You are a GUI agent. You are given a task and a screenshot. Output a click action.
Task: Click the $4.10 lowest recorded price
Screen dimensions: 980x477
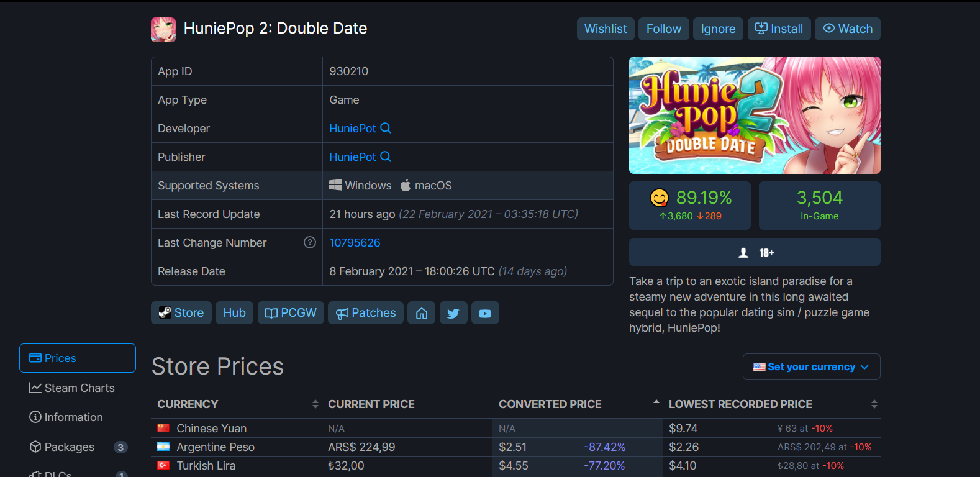[x=683, y=466]
